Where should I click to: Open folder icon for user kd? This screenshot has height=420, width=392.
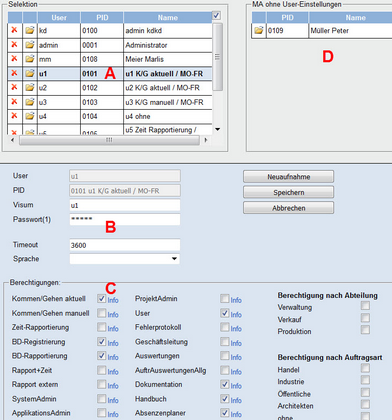[x=30, y=30]
